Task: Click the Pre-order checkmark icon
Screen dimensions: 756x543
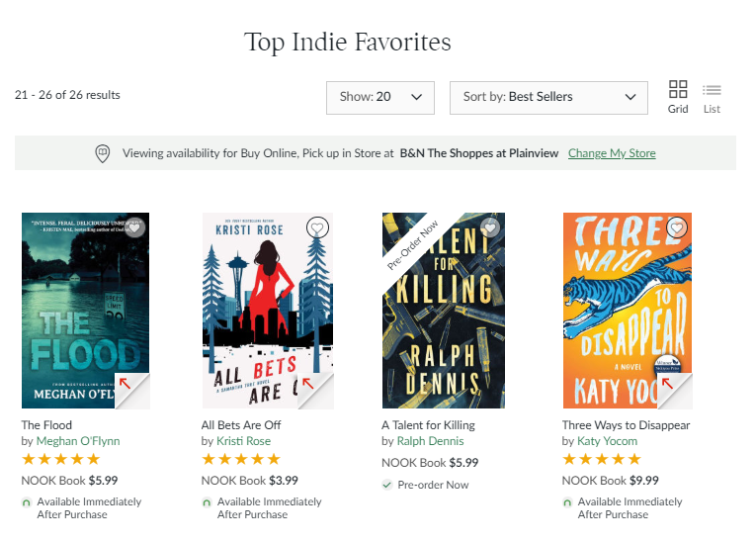Action: tap(387, 485)
